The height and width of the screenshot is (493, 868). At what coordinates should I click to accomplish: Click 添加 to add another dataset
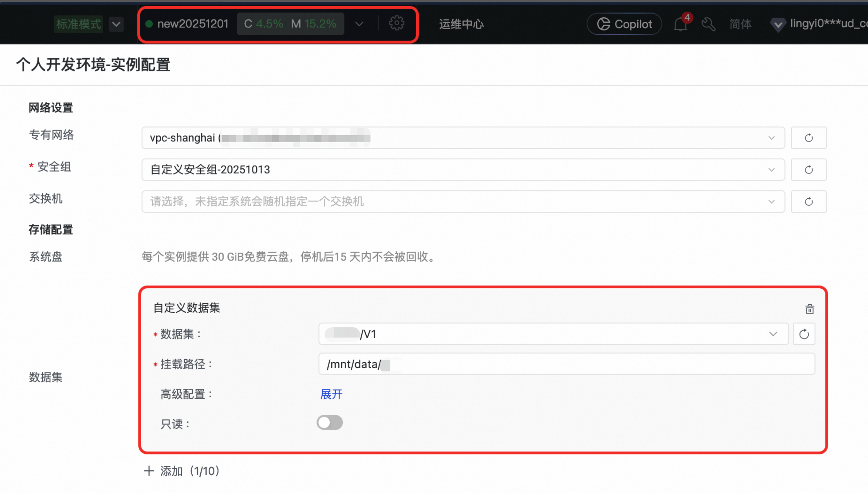182,471
